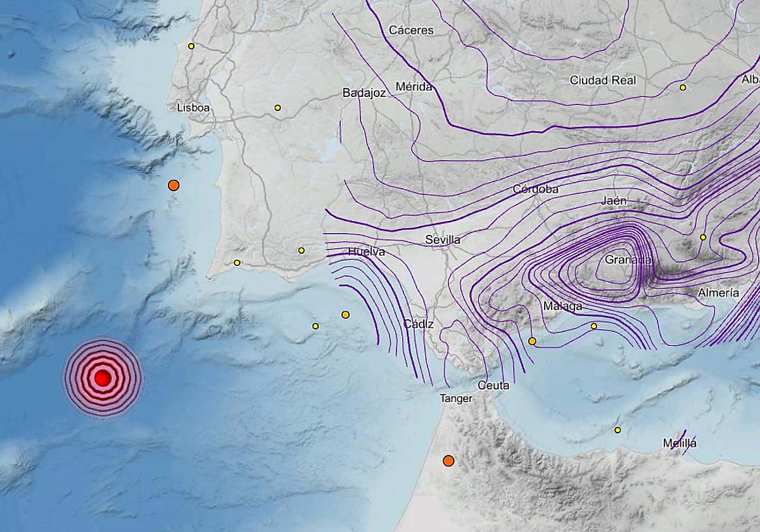Select the orange marker in sea below Málaga

pos(532,341)
